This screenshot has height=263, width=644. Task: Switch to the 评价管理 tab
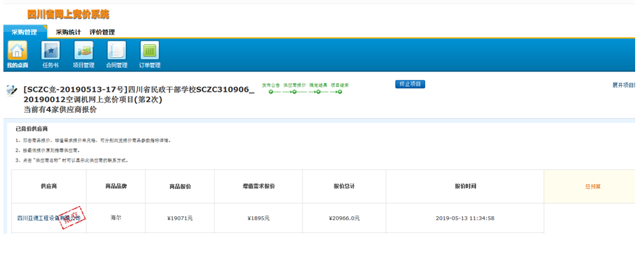102,32
